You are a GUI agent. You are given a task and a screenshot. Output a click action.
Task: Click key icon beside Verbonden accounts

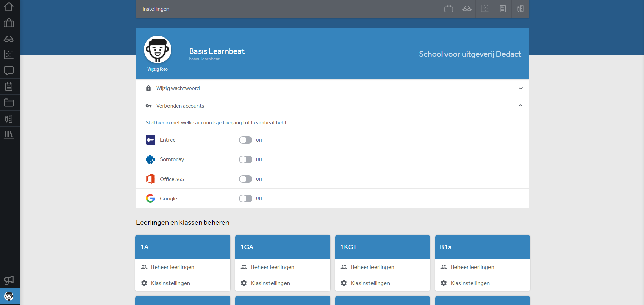coord(148,106)
